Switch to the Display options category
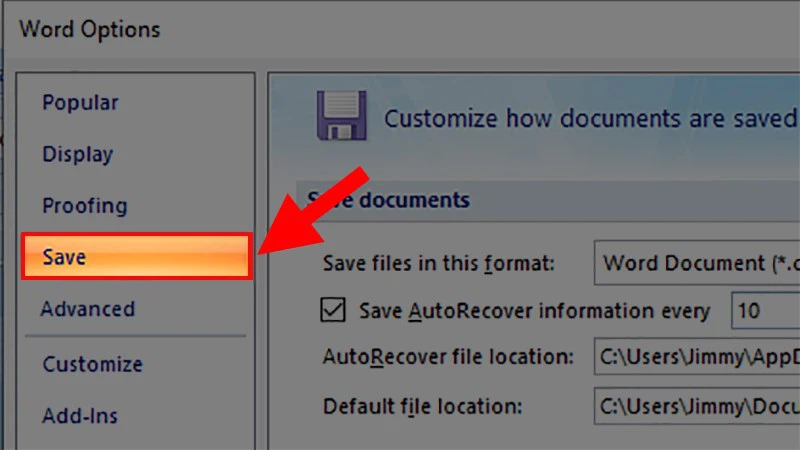This screenshot has height=450, width=800. point(77,154)
